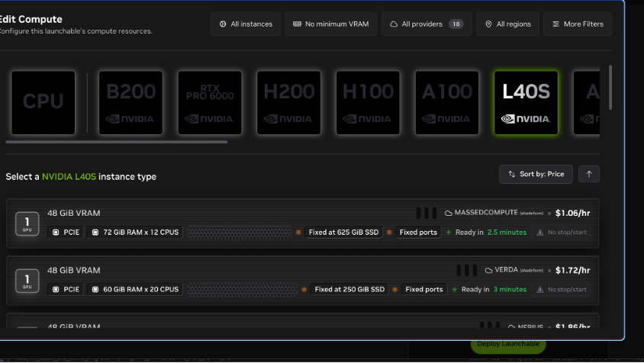Click the vertical scrollbar of the compute list

click(x=610, y=88)
